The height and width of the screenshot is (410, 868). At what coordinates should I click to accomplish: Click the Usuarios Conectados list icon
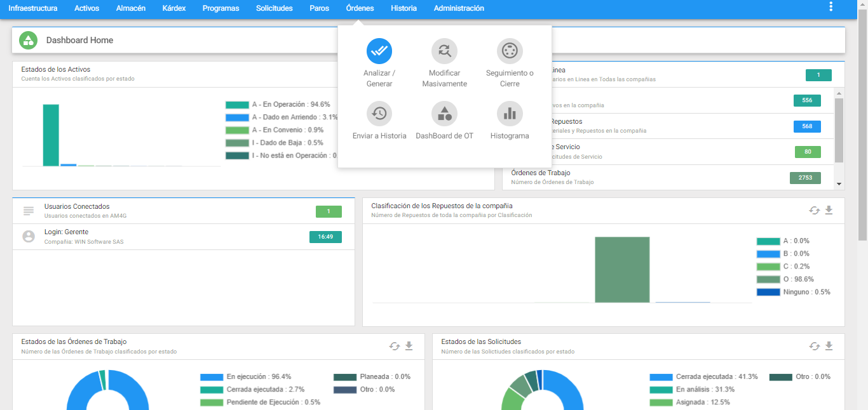pyautogui.click(x=28, y=211)
